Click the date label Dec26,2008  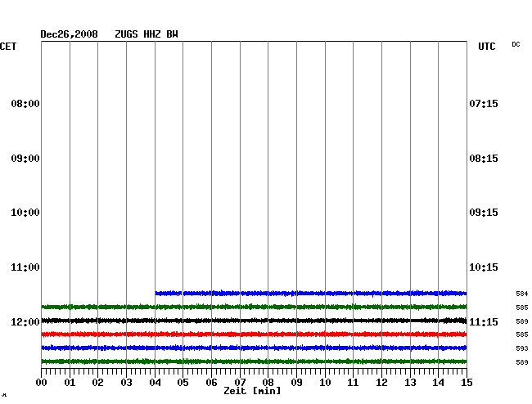[x=70, y=34]
